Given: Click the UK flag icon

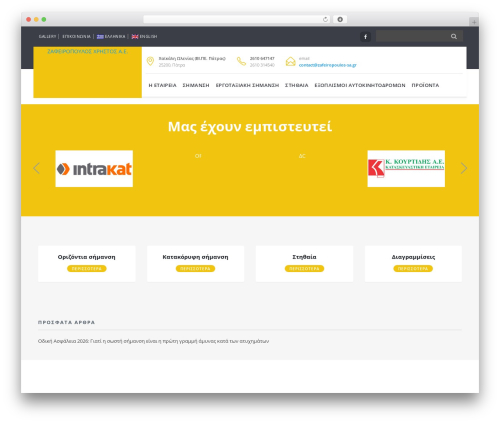Looking at the screenshot, I should pyautogui.click(x=135, y=37).
